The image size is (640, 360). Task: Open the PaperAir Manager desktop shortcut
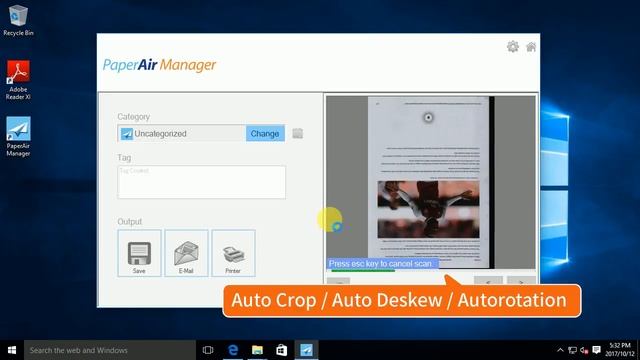coord(18,137)
